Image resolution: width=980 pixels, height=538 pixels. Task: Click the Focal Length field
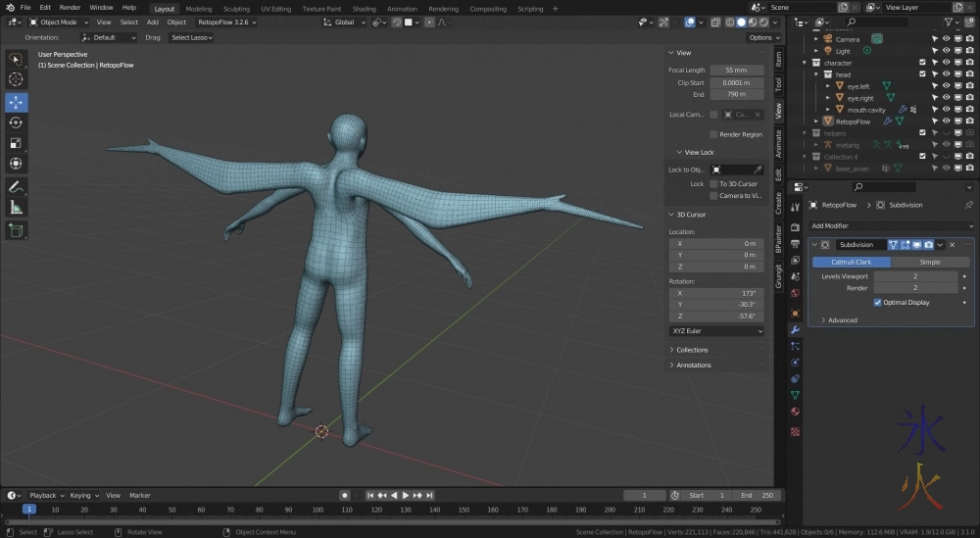point(737,71)
